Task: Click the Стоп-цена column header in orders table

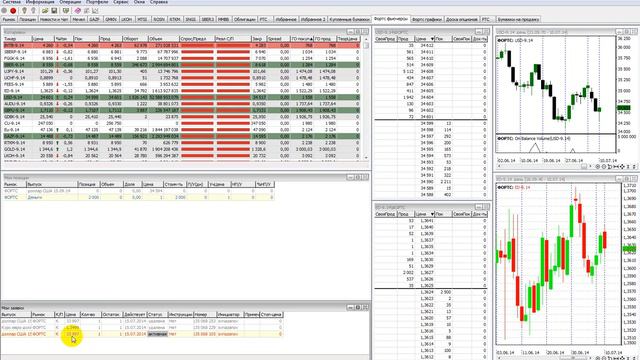Action: pos(271,315)
